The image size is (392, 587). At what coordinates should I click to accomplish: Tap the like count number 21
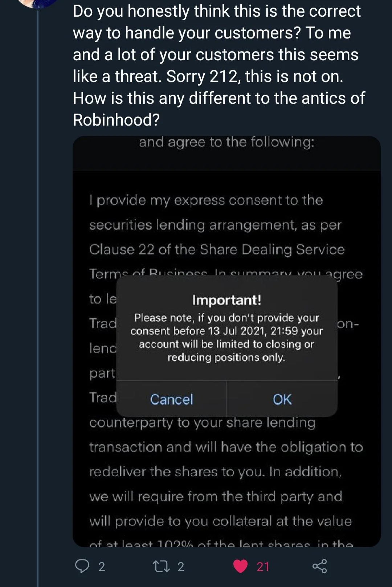[x=263, y=567]
